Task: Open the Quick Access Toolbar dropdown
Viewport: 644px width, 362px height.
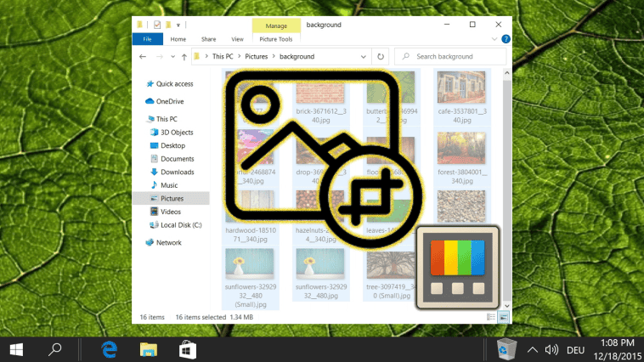Action: tap(178, 25)
